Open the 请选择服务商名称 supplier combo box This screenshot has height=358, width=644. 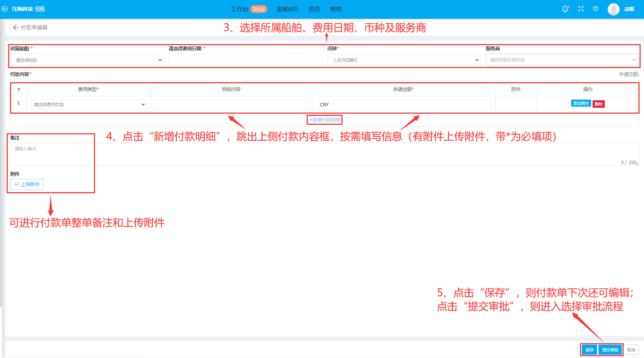point(562,60)
